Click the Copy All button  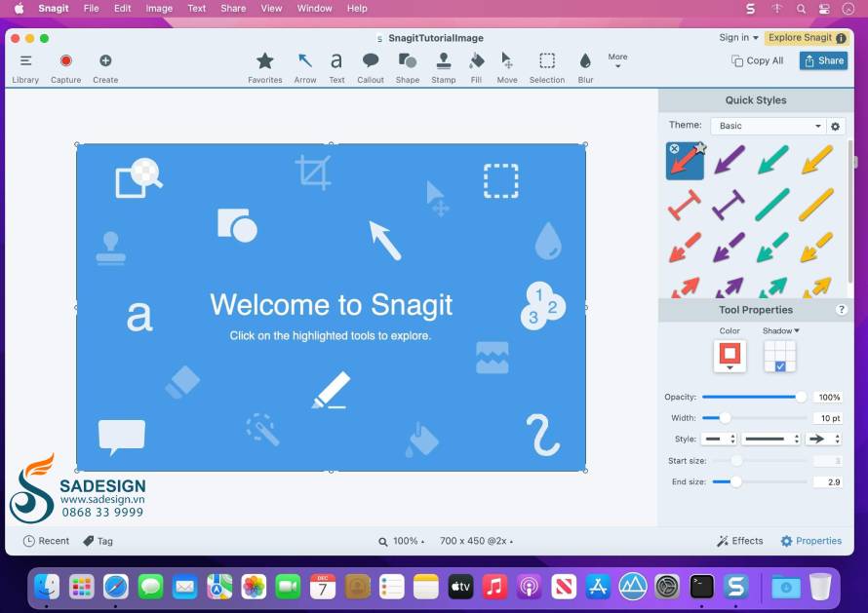(757, 60)
